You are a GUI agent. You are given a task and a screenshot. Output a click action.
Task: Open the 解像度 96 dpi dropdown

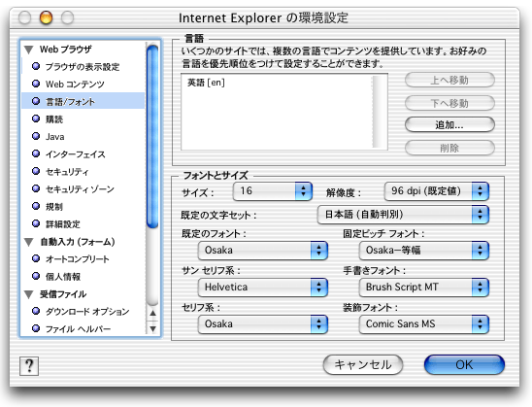point(436,191)
